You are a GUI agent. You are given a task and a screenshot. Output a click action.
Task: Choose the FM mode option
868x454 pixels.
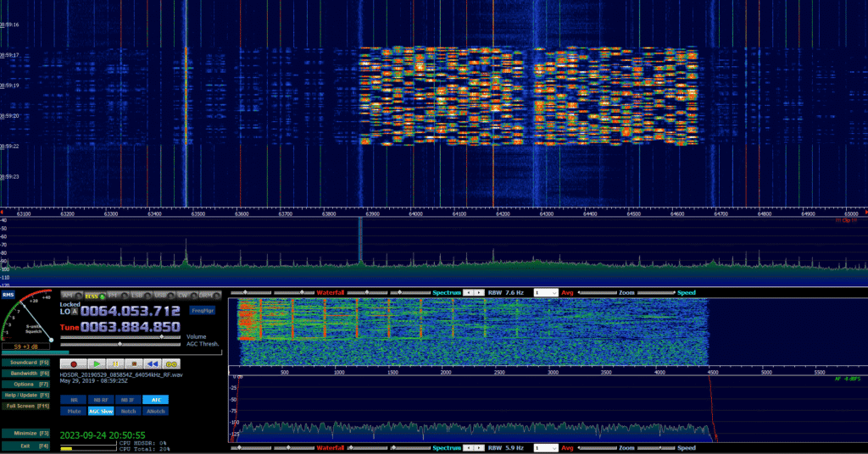[117, 296]
